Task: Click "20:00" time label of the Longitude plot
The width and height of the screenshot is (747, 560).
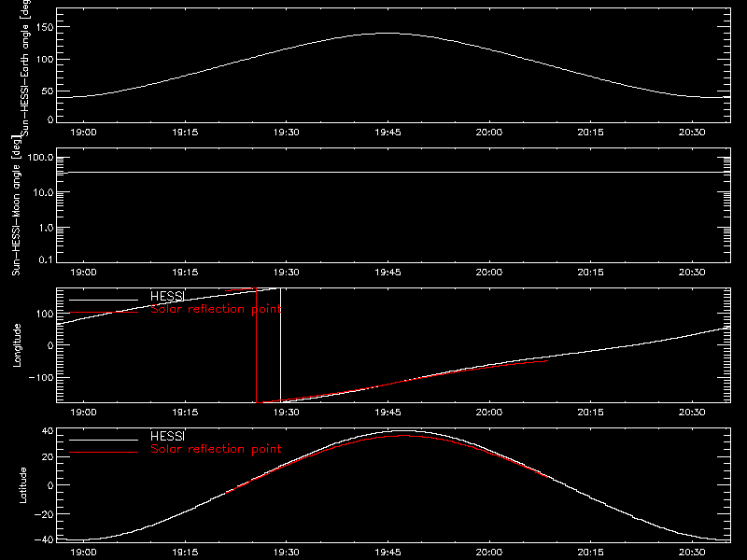Action: [x=488, y=412]
